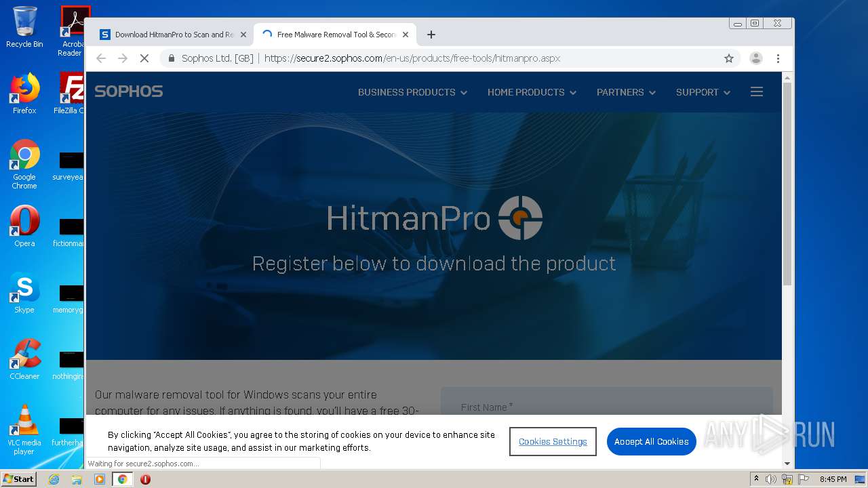This screenshot has width=868, height=488.
Task: Expand the Business Products menu
Action: point(412,92)
